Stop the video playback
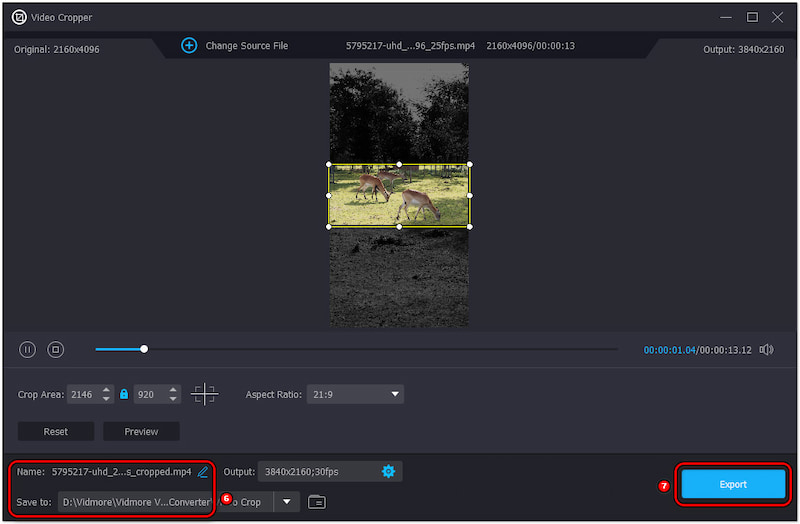Screen dimensions: 800x524 pos(56,349)
